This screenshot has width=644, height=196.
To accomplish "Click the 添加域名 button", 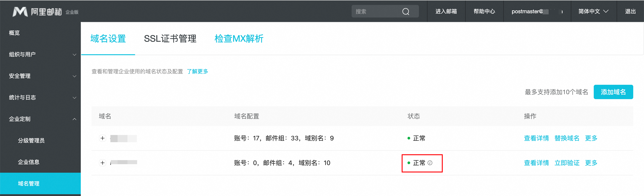I will coord(613,92).
